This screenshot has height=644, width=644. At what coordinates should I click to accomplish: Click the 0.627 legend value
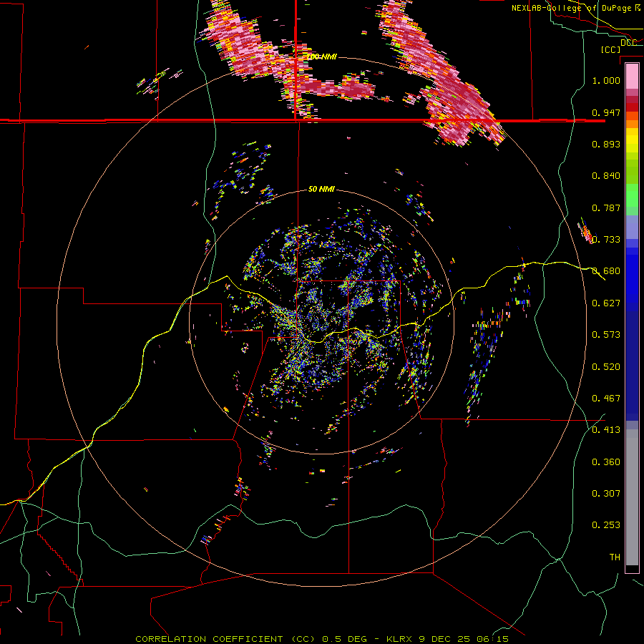click(x=606, y=303)
